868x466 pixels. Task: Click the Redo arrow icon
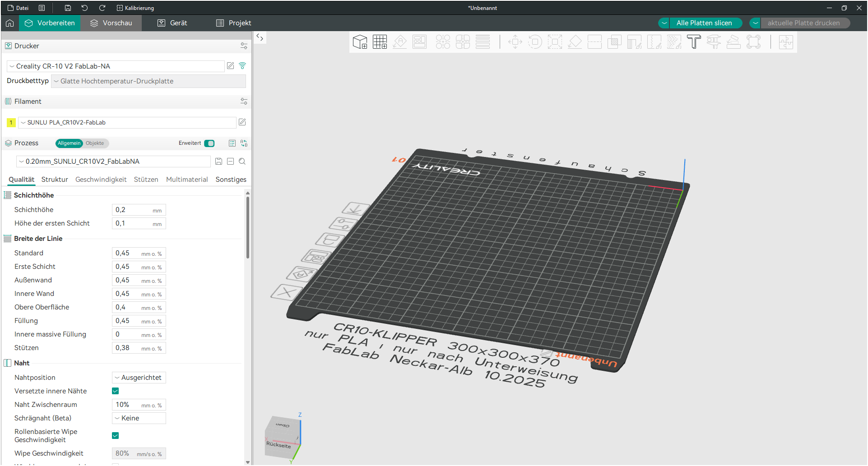point(102,8)
